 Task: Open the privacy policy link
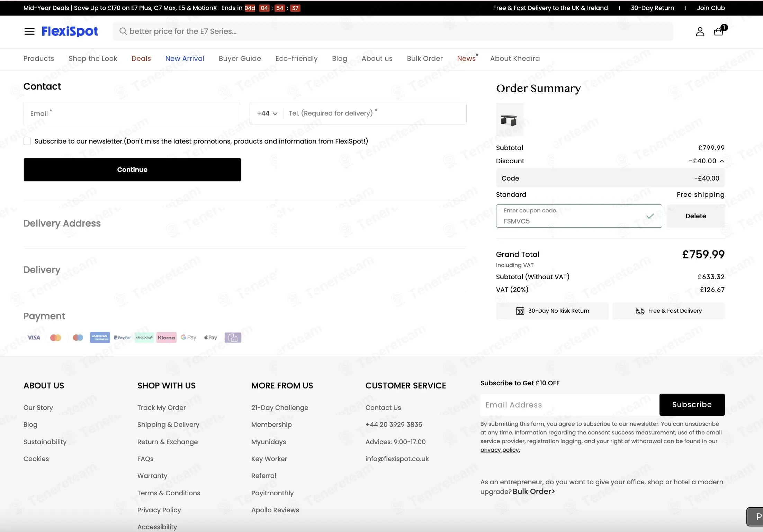pyautogui.click(x=500, y=450)
